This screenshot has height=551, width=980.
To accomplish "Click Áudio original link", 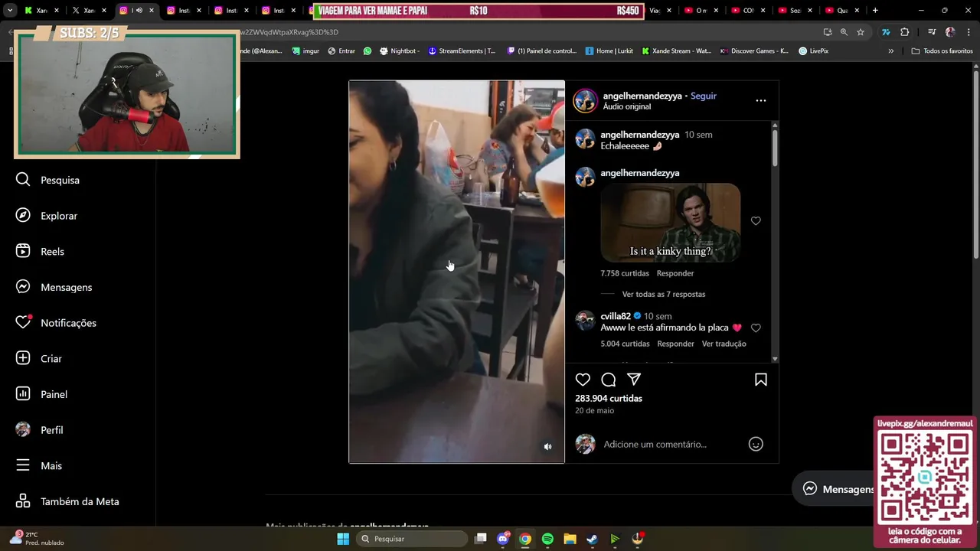I will [x=627, y=106].
